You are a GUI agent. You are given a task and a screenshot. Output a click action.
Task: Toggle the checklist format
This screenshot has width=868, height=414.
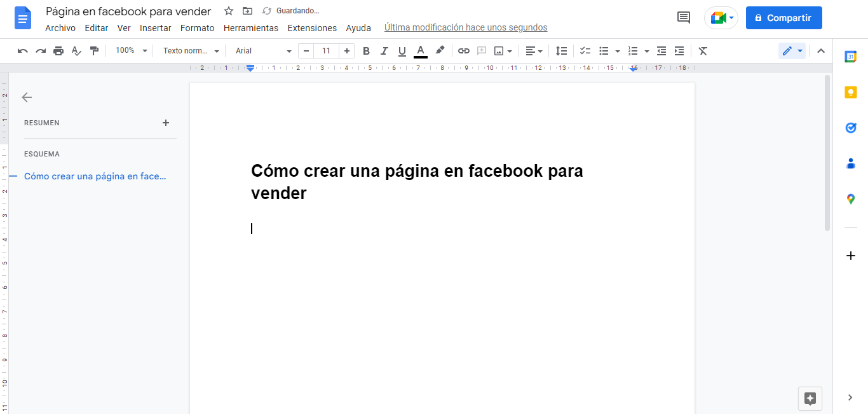click(x=586, y=51)
